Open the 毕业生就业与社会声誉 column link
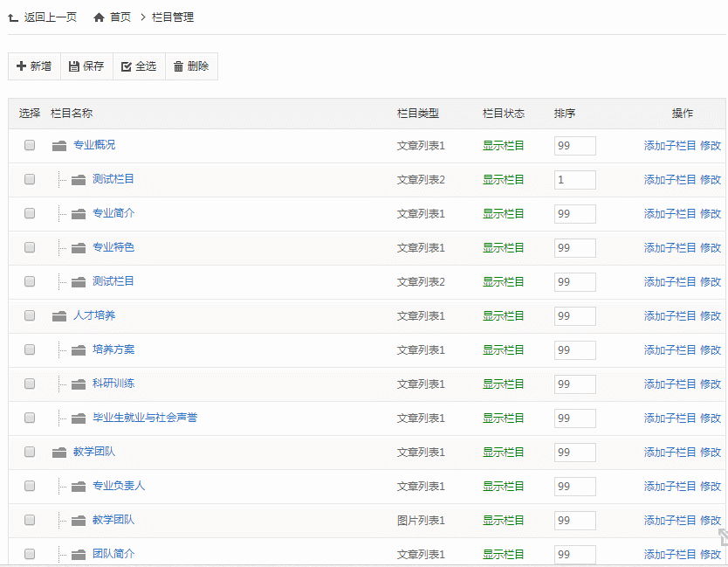This screenshot has width=728, height=567. (x=145, y=418)
